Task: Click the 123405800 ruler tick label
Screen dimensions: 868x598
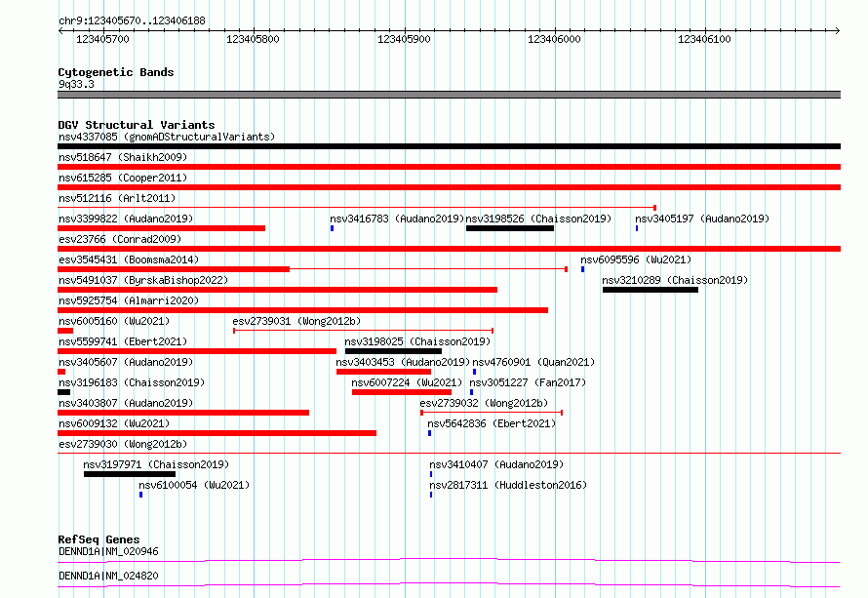Action: [253, 39]
